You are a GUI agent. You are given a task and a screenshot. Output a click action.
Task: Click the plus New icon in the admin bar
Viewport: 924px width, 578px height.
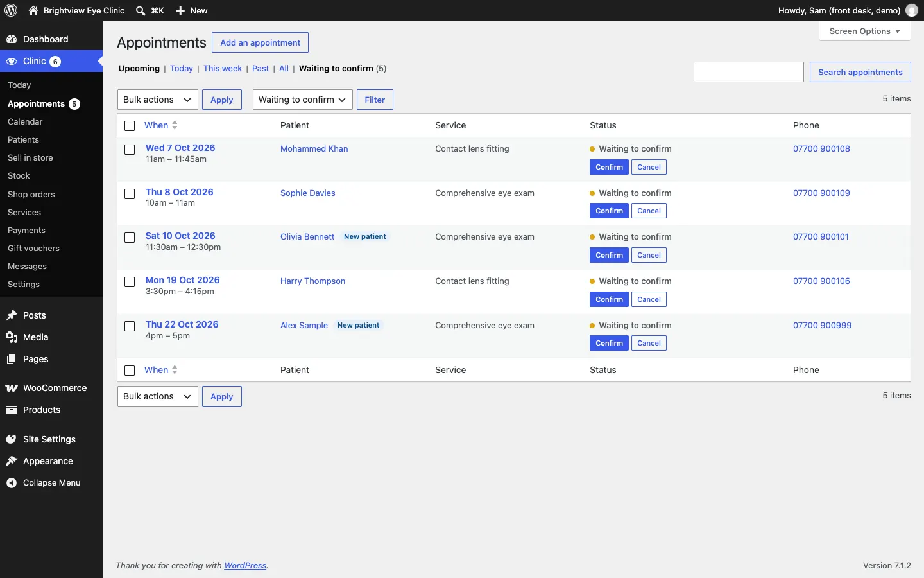click(x=180, y=10)
